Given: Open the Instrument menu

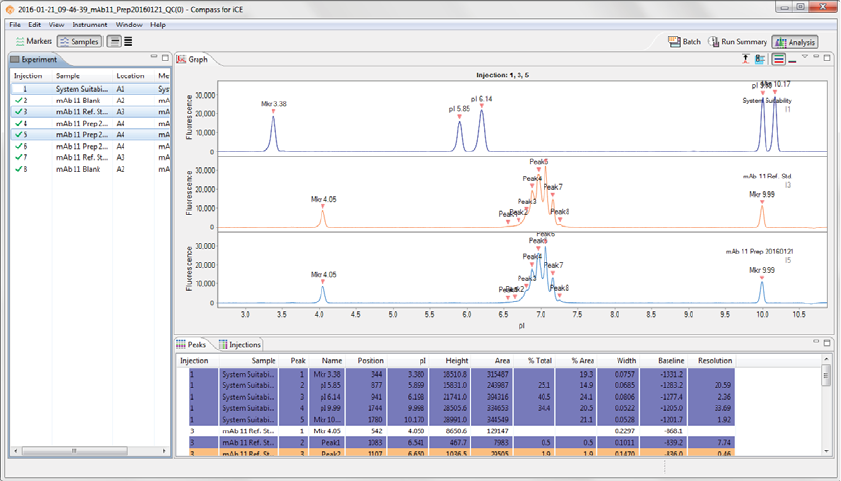Looking at the screenshot, I should point(90,24).
